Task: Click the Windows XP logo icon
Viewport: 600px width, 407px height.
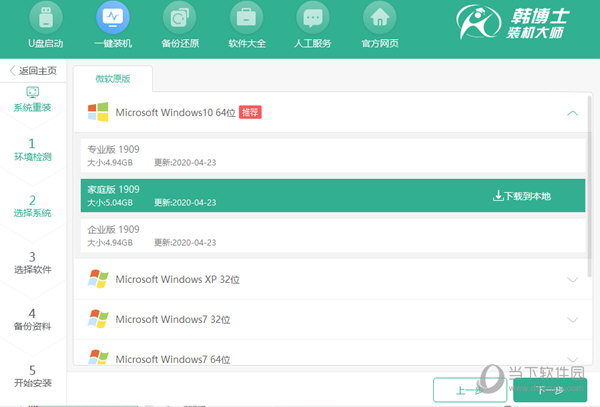Action: 98,279
